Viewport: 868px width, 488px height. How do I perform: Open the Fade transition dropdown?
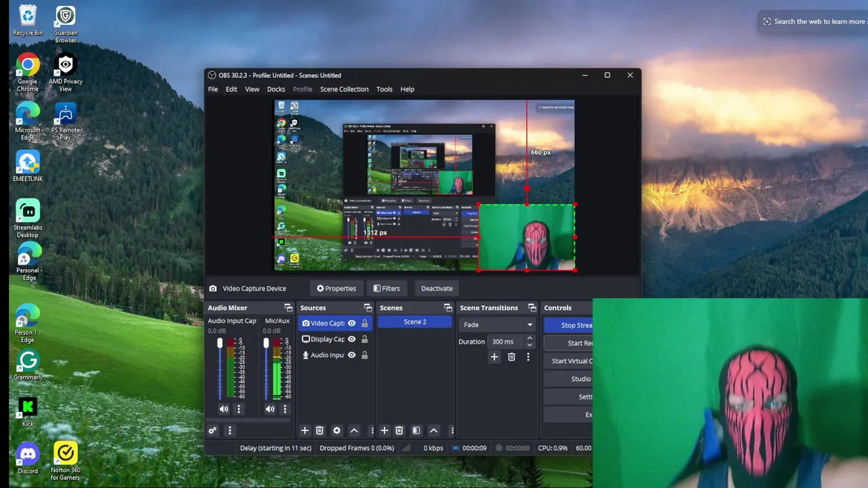click(x=498, y=325)
